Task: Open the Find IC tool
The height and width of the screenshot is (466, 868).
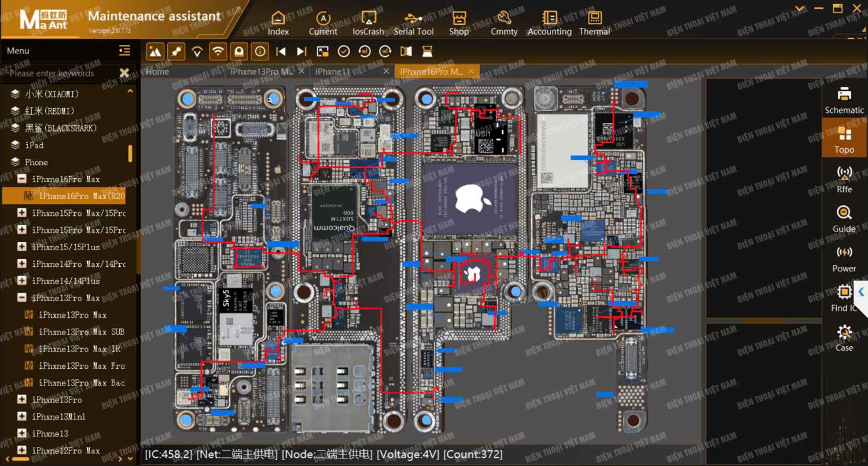Action: pyautogui.click(x=844, y=298)
